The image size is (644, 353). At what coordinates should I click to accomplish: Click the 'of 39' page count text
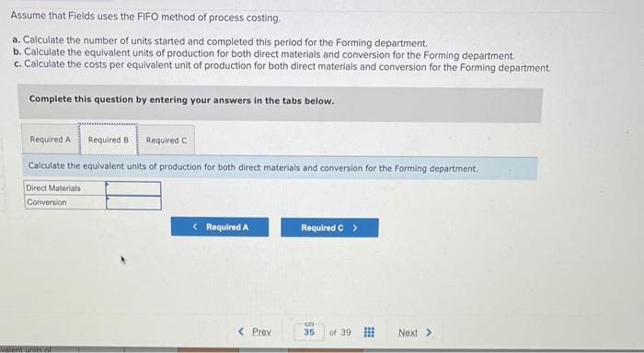340,333
